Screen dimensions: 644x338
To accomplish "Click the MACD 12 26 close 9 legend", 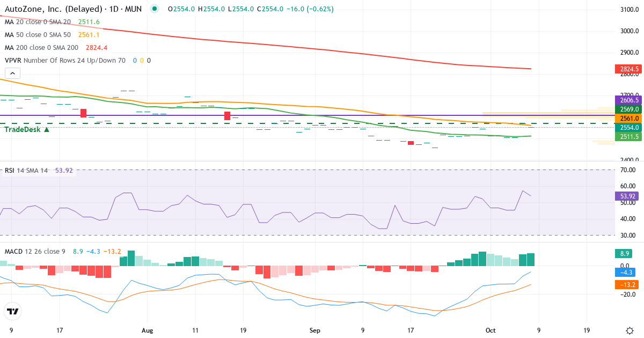I will [x=35, y=251].
